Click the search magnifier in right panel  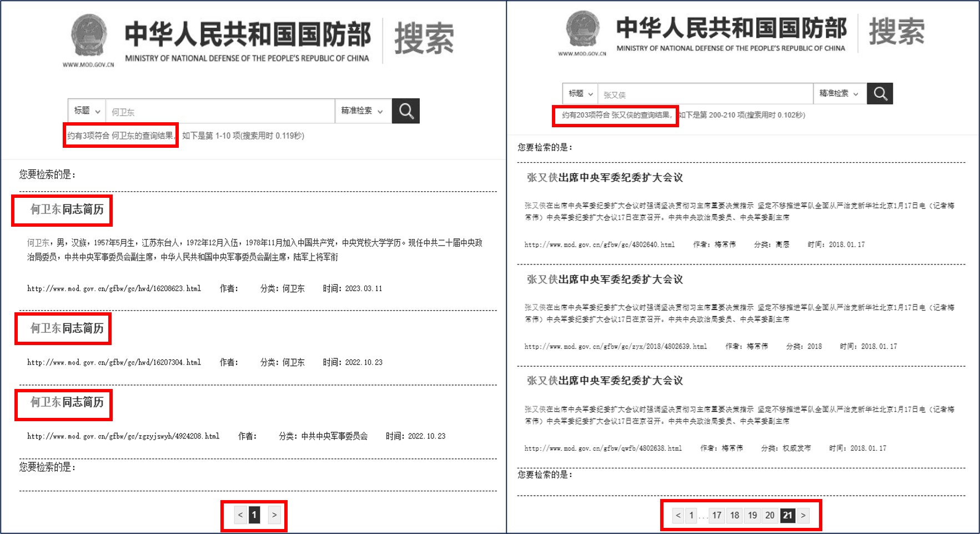point(880,93)
